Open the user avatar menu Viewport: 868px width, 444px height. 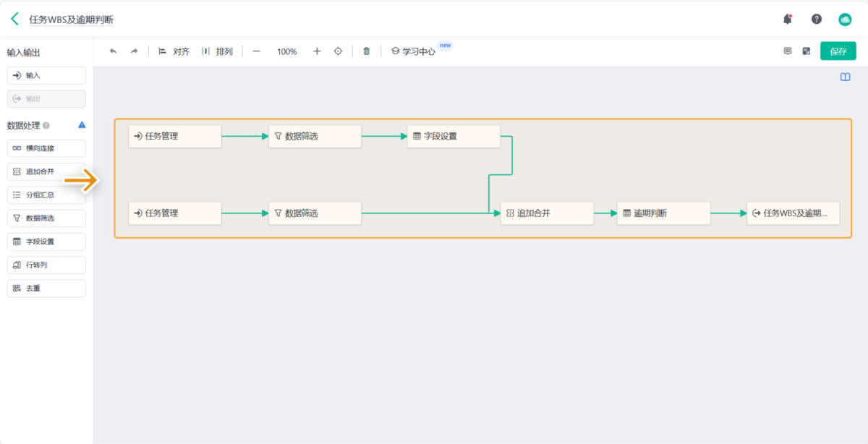[x=845, y=20]
